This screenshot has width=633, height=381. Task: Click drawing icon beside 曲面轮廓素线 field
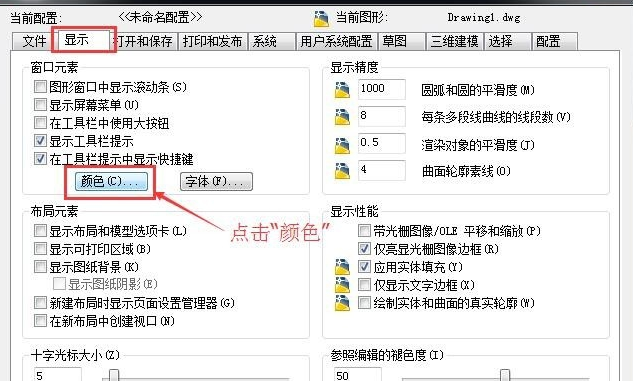[342, 171]
